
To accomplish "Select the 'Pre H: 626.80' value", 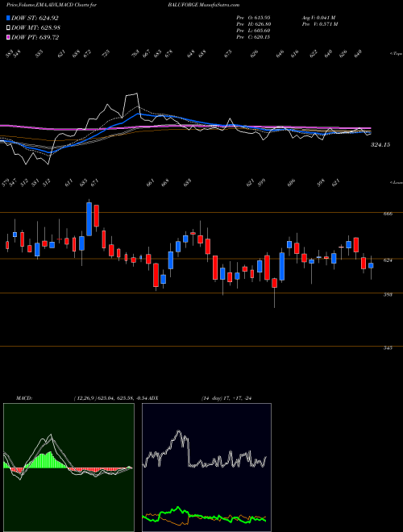I will 253,24.
